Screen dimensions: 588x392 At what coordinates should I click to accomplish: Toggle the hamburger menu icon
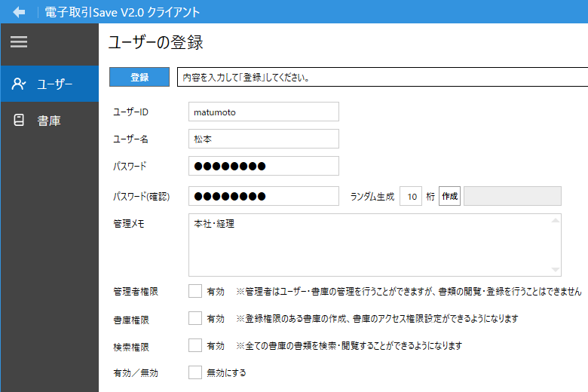pos(19,43)
